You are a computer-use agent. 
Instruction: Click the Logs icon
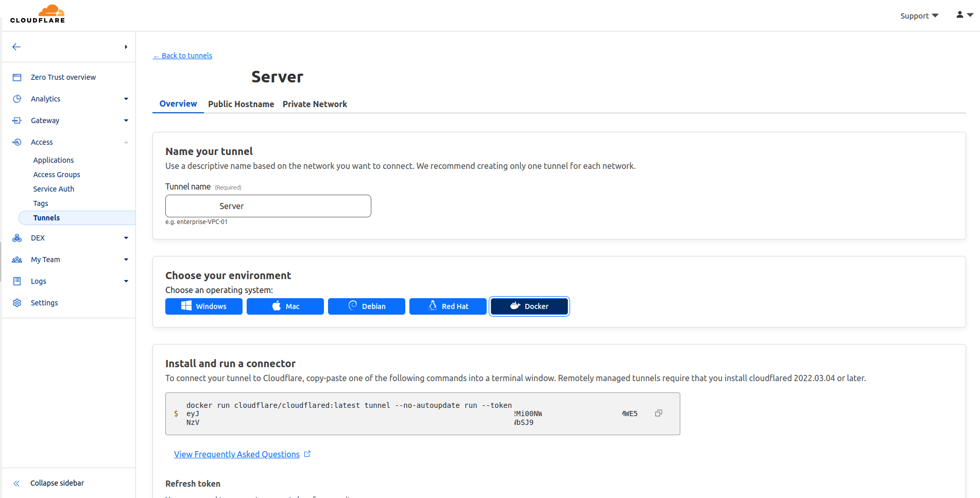[17, 281]
